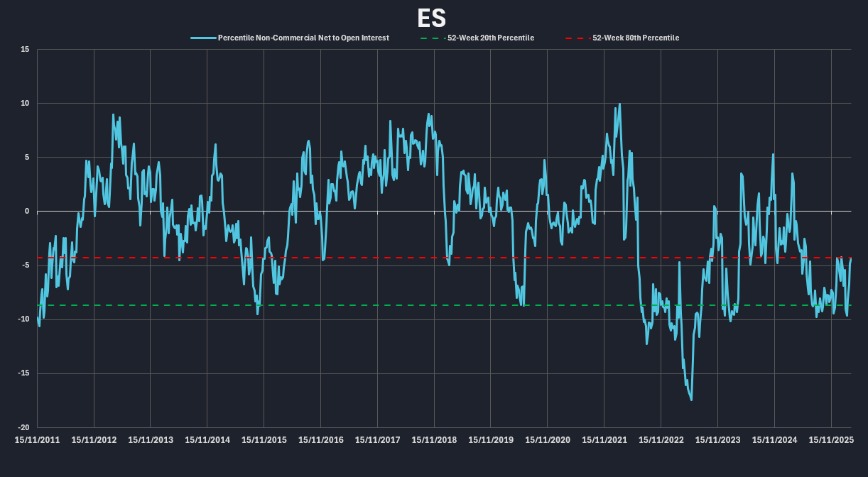Click the 15/11/2022 date axis label
The image size is (868, 477).
(x=661, y=440)
